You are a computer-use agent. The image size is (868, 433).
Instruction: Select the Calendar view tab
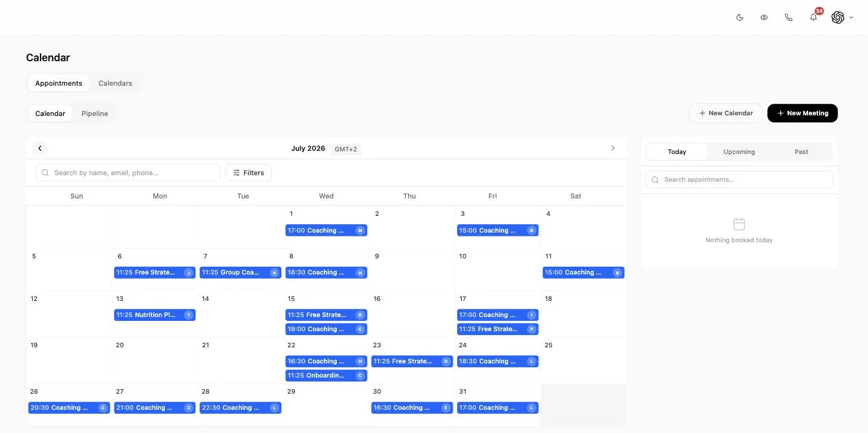[x=50, y=113]
